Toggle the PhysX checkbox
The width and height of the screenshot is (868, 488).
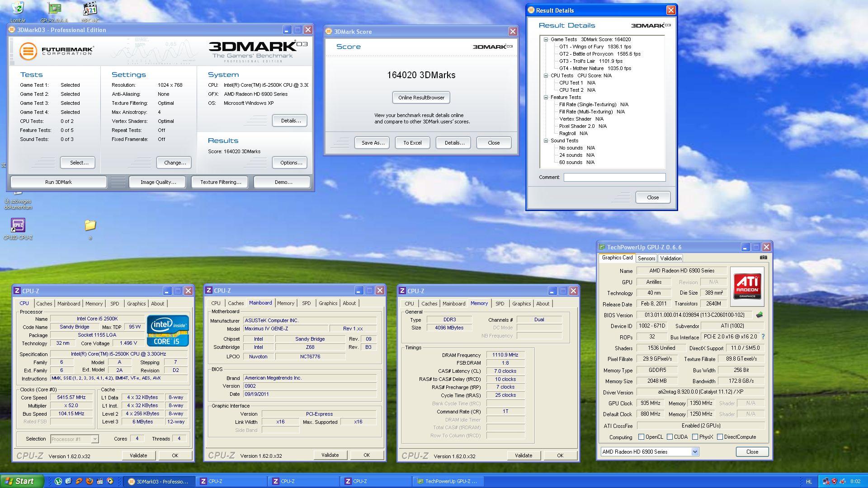coord(694,437)
